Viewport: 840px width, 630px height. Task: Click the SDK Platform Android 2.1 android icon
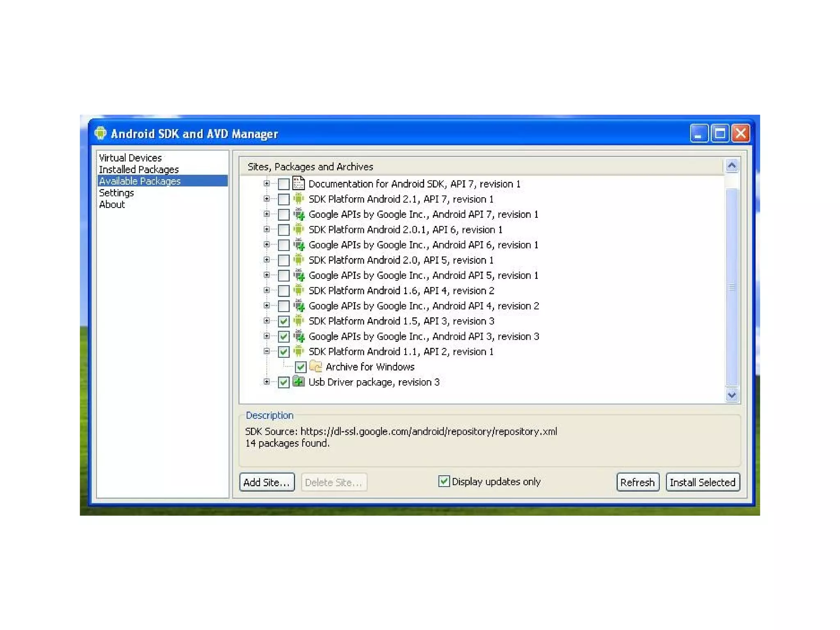299,199
